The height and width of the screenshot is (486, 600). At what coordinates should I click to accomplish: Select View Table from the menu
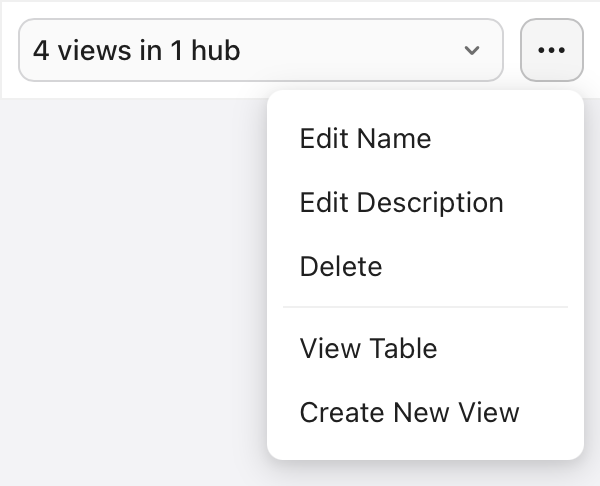click(x=368, y=348)
